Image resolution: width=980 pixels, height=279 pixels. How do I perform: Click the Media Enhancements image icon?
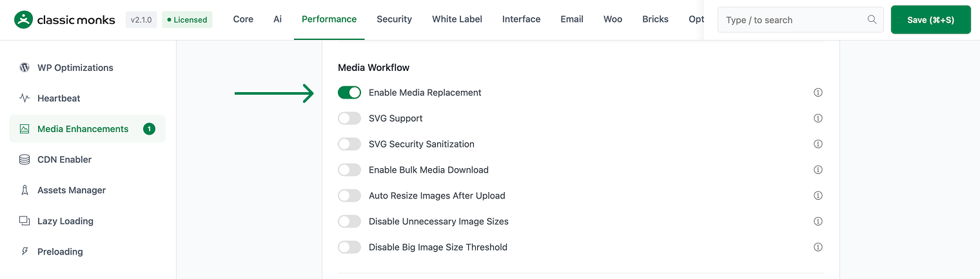coord(24,129)
